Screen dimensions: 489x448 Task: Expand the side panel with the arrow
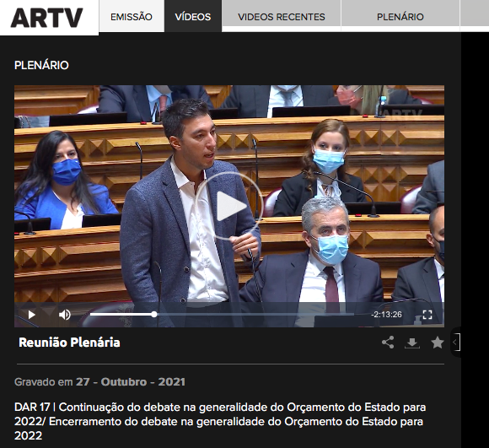(455, 342)
